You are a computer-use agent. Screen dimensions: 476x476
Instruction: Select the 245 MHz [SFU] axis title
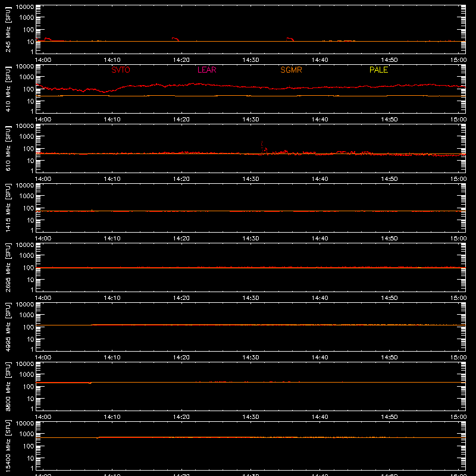pos(8,29)
